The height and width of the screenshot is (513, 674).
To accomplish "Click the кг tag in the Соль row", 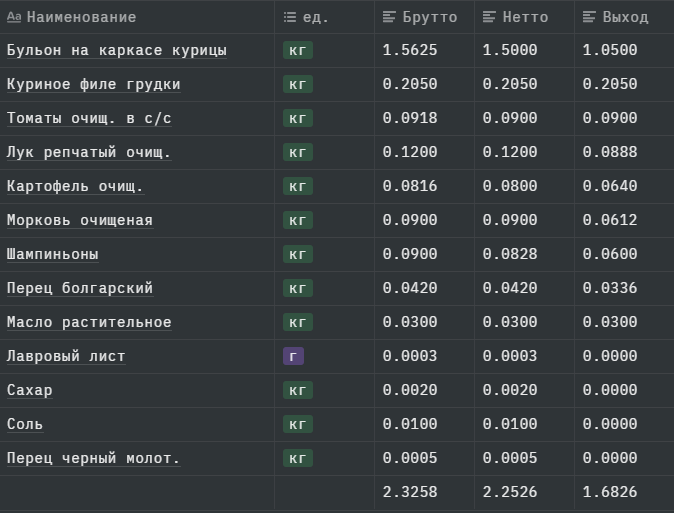I will click(297, 425).
